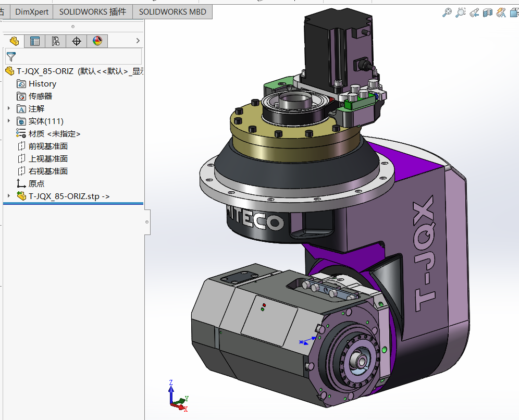Screen dimensions: 519x420
Task: Click the origin icon beside 原点
Action: click(x=21, y=183)
